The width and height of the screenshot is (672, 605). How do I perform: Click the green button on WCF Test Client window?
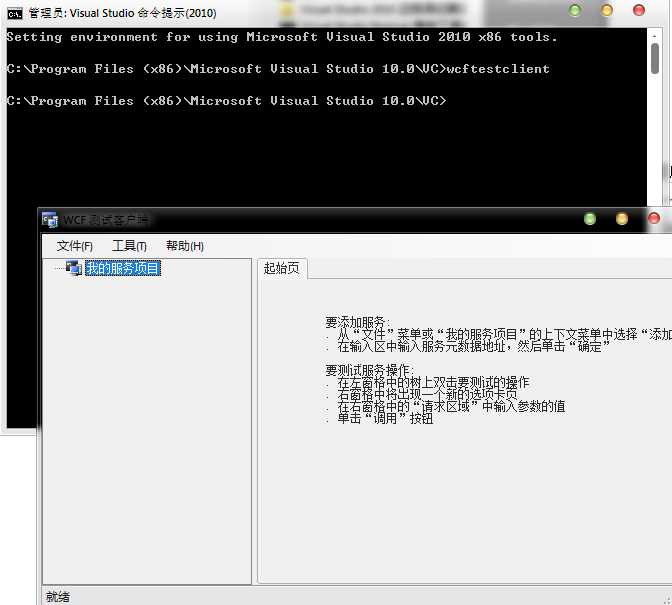point(590,219)
